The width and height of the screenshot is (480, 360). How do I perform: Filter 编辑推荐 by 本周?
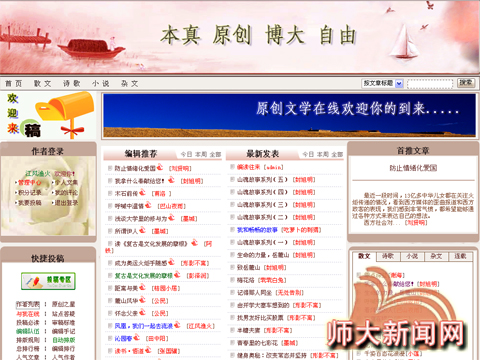tap(201, 154)
